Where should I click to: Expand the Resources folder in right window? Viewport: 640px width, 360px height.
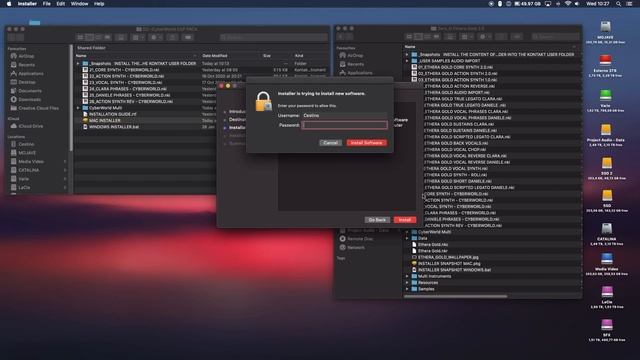(407, 282)
